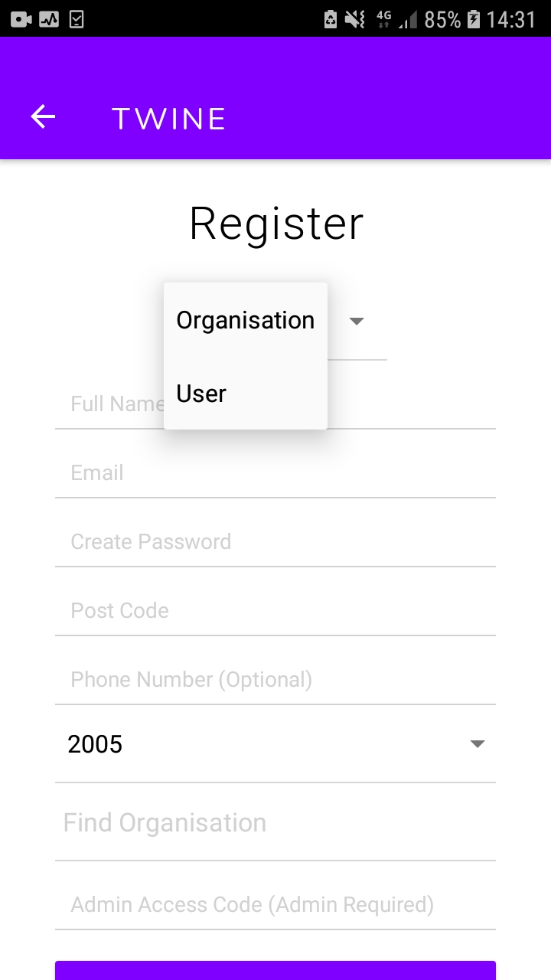This screenshot has width=551, height=980.
Task: Select Organisation from dropdown list
Action: (246, 320)
